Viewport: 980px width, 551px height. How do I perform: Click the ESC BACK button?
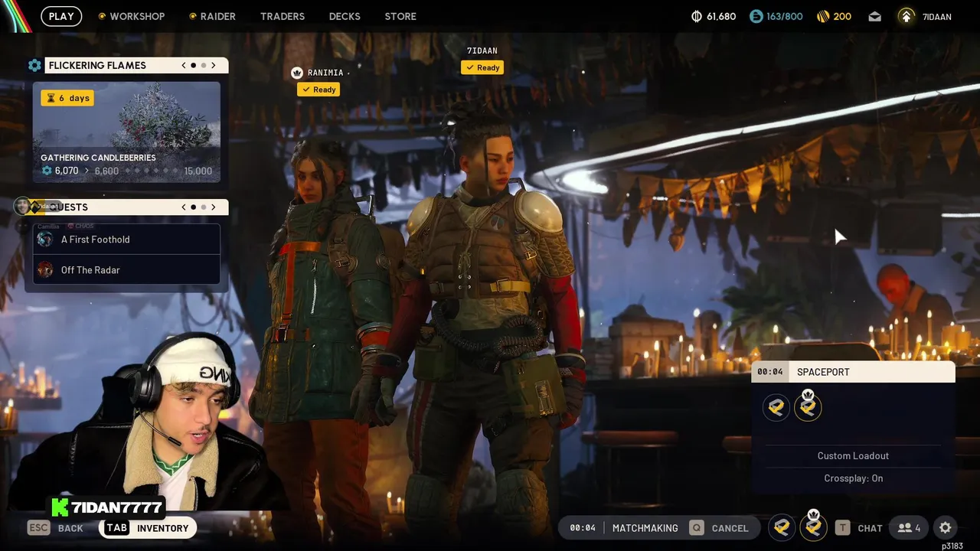click(55, 528)
